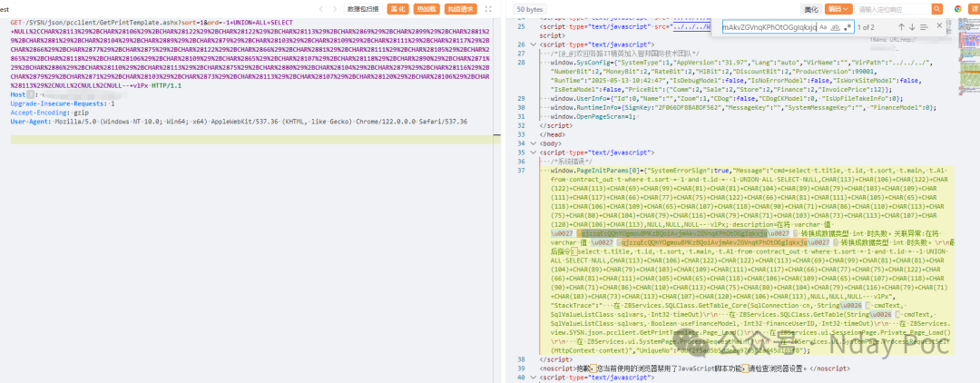Toggle Match Case (Aa) in find box

coord(823,27)
